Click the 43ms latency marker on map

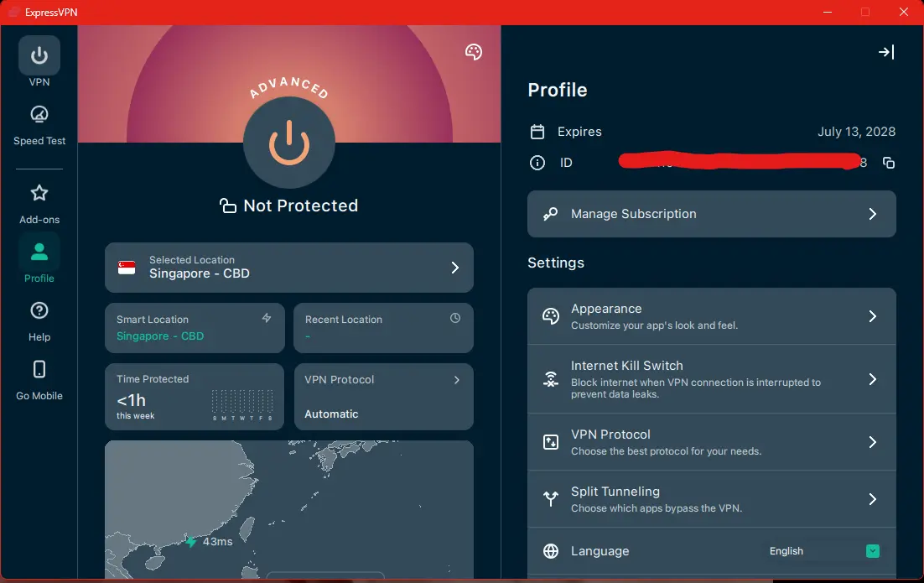click(x=209, y=541)
